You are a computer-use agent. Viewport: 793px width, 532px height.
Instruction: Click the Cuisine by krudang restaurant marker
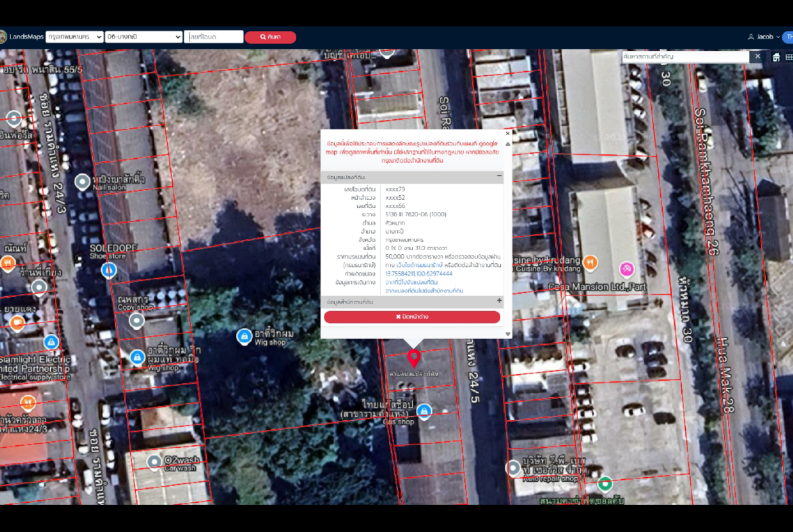pyautogui.click(x=590, y=262)
